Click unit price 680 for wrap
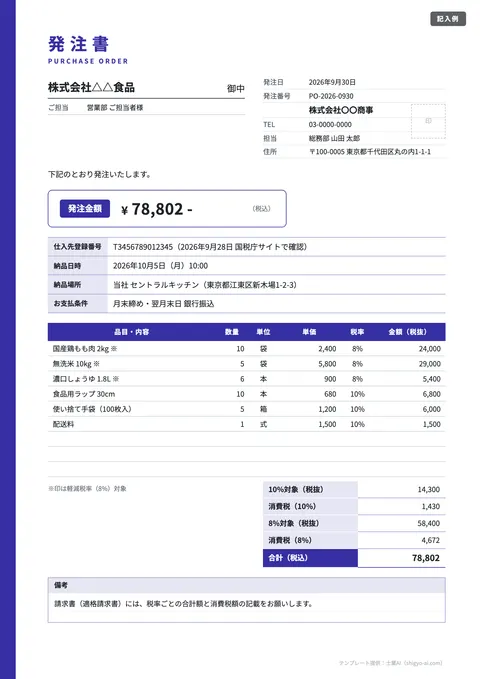The width and height of the screenshot is (480, 679). point(330,394)
